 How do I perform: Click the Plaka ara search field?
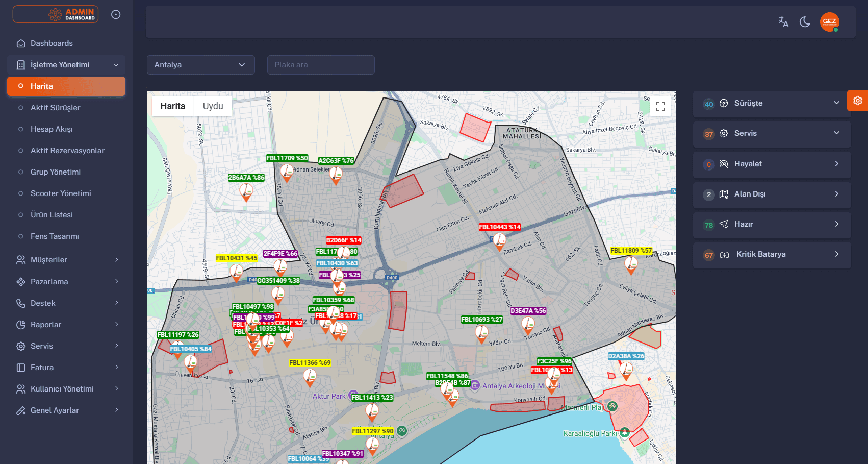(321, 65)
